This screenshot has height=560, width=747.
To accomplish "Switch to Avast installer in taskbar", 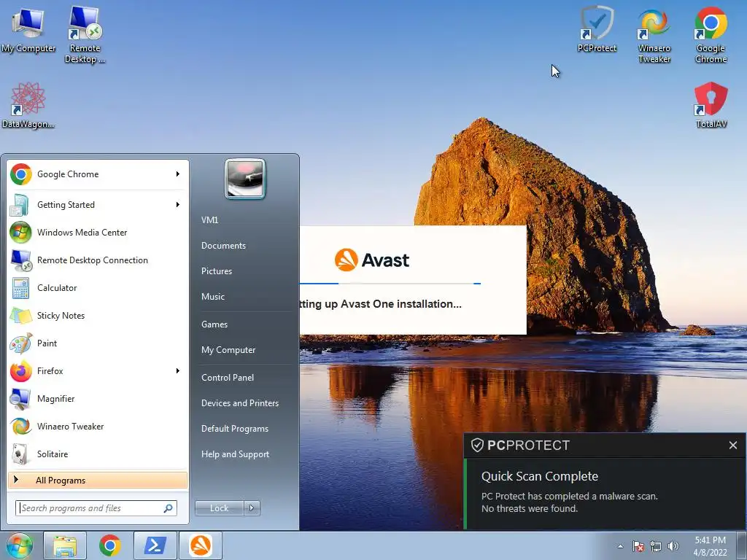I will 201,545.
